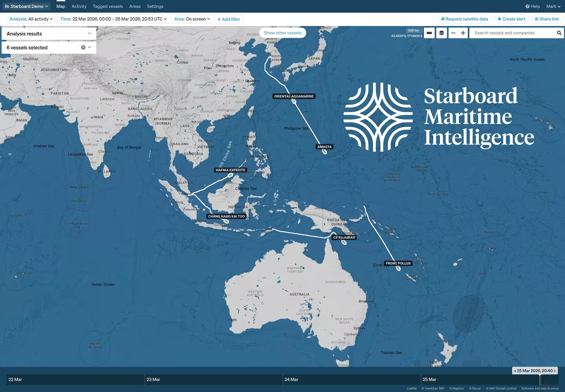565x392 pixels.
Task: Open the map layers selector
Action: [441, 33]
